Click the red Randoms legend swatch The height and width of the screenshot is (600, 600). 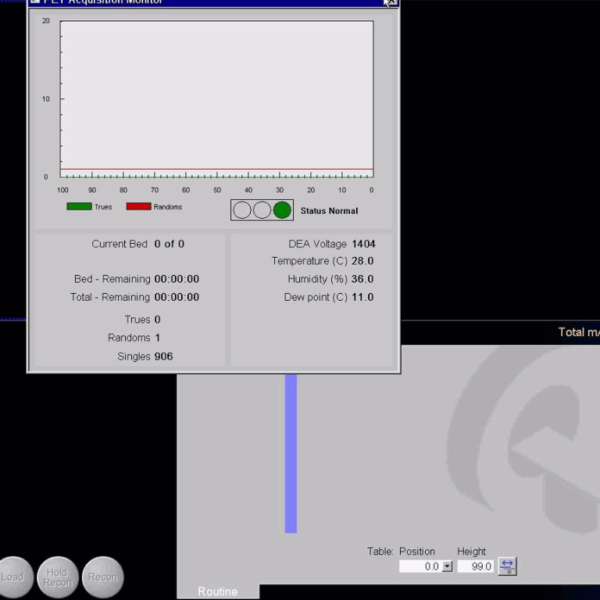click(x=138, y=207)
